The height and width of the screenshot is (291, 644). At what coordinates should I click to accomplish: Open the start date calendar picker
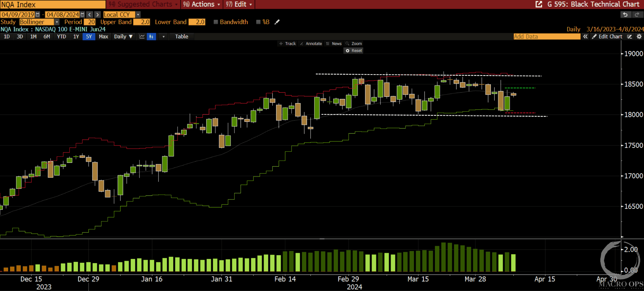pos(38,14)
